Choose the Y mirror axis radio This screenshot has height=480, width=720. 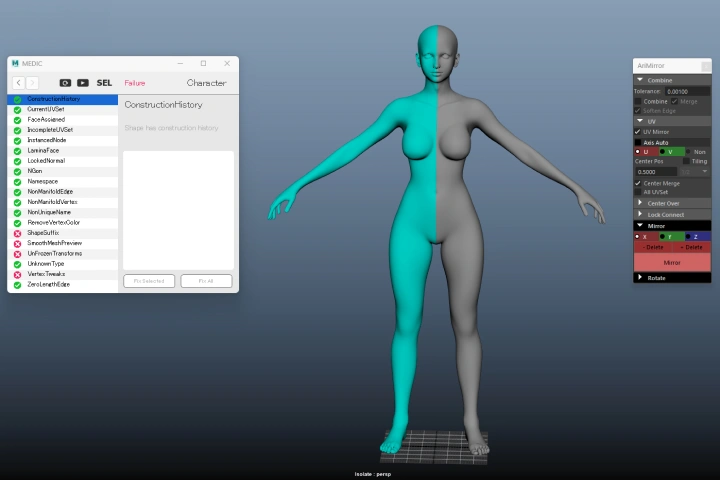pyautogui.click(x=662, y=237)
